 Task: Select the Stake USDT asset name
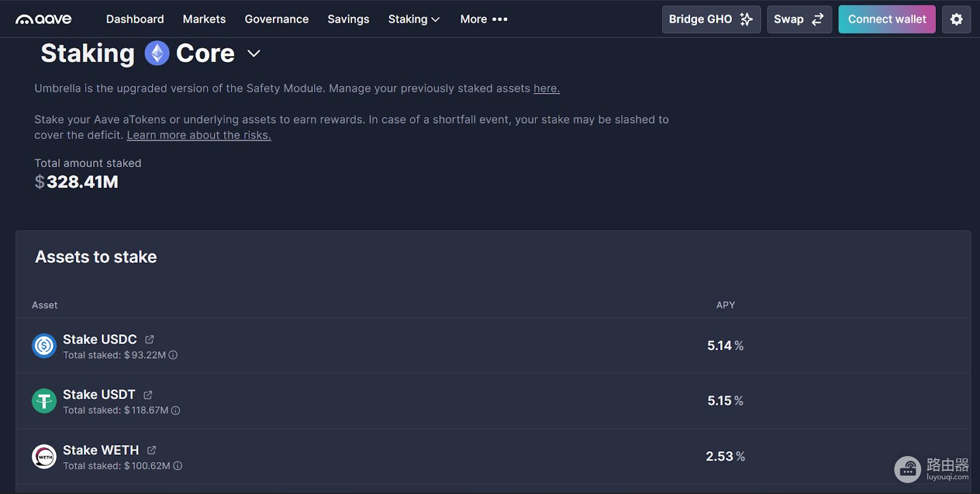pyautogui.click(x=99, y=395)
